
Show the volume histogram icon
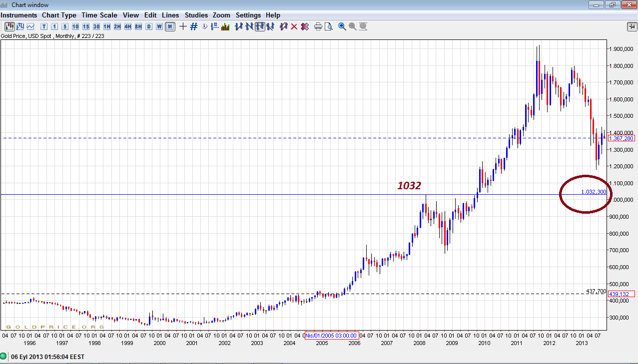[x=225, y=26]
